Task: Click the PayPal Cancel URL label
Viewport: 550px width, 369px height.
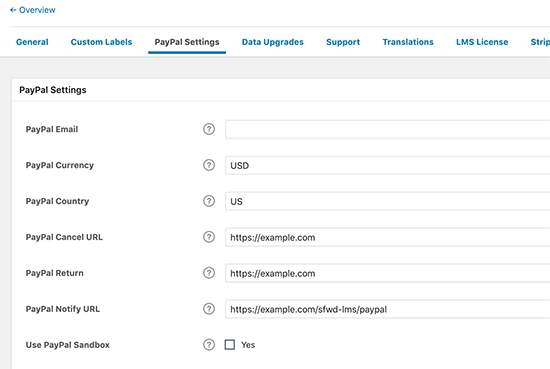Action: [x=64, y=237]
